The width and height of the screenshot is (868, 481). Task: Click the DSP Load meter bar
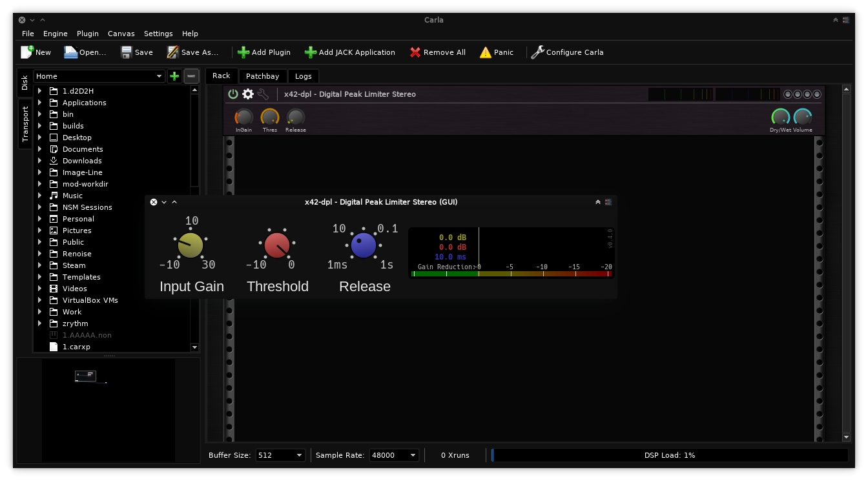point(670,455)
